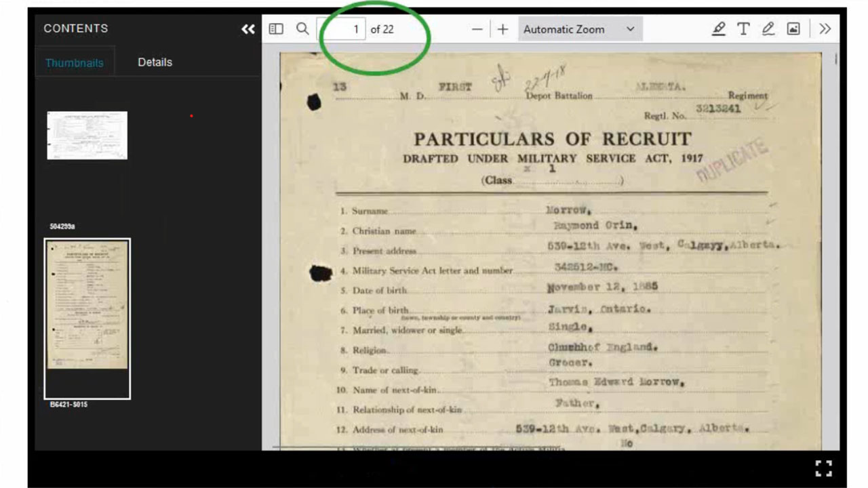The image size is (868, 488).
Task: Toggle the sidebar panel icon
Action: click(x=275, y=28)
